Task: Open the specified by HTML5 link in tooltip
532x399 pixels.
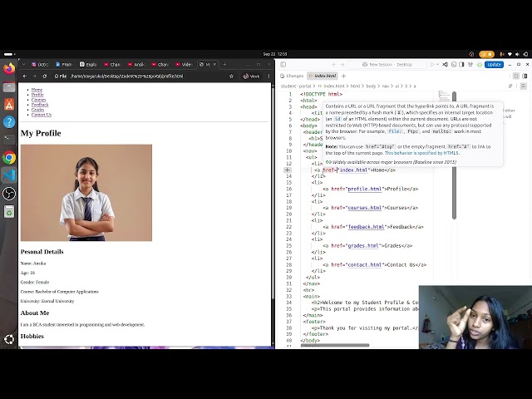Action: click(x=421, y=153)
